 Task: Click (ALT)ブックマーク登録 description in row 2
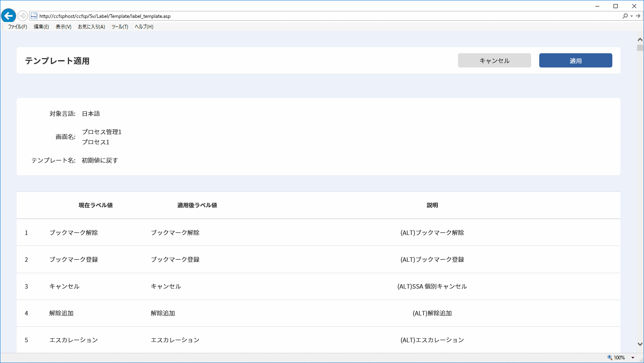point(432,260)
